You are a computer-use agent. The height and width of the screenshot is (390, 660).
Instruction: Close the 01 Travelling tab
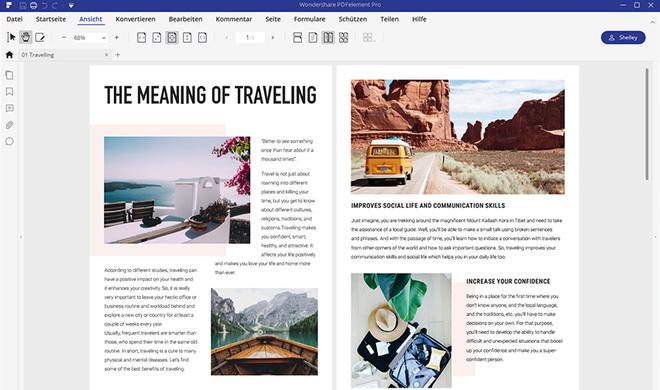pyautogui.click(x=106, y=55)
